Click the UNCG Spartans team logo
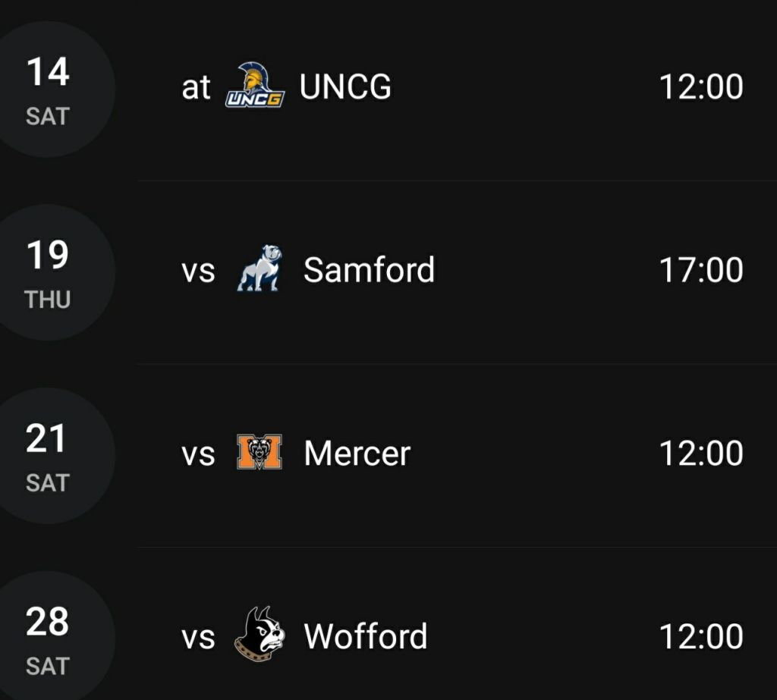The image size is (777, 700). pyautogui.click(x=255, y=86)
